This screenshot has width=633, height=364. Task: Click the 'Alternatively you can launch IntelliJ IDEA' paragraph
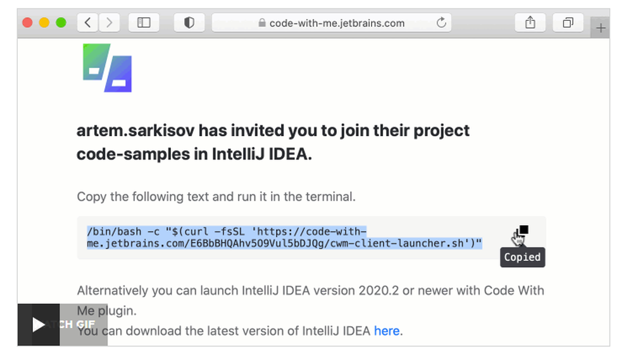pos(310,300)
